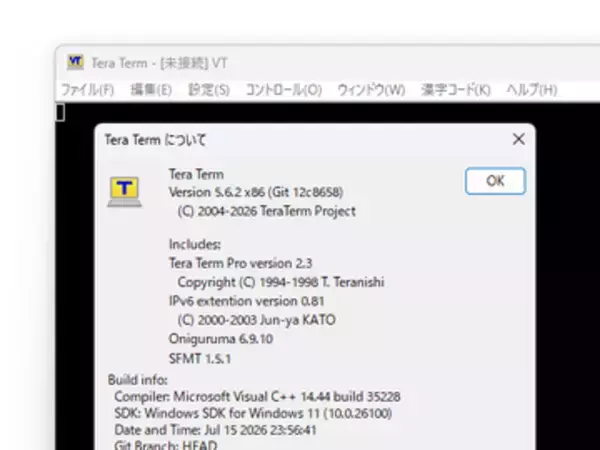Click 'Tera Term Pro version 2.3' line
This screenshot has width=600, height=450.
point(240,263)
